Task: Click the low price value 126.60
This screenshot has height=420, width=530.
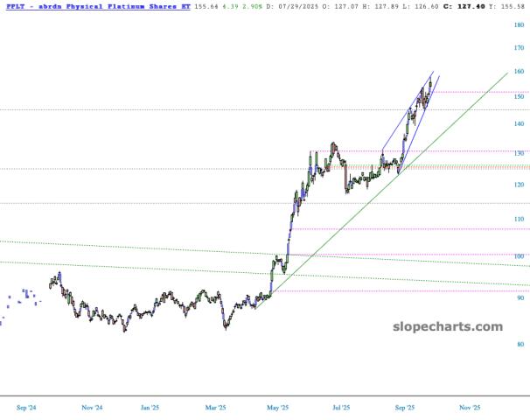Action: point(426,6)
